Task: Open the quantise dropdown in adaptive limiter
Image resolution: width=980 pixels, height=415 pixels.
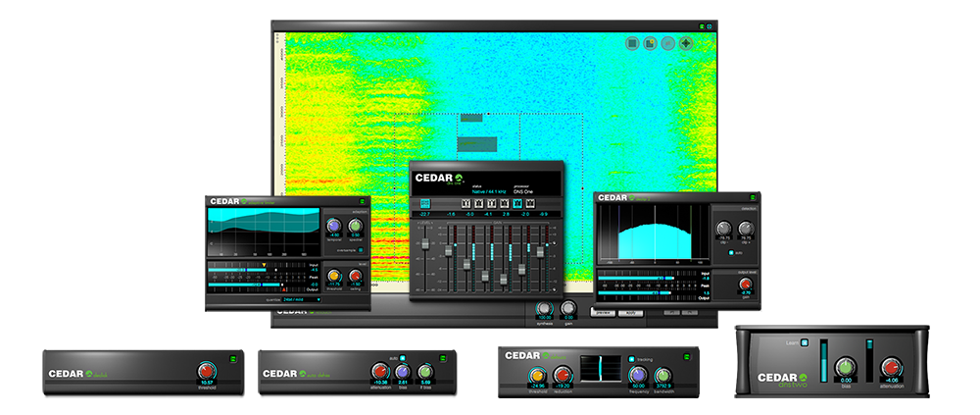Action: (301, 299)
